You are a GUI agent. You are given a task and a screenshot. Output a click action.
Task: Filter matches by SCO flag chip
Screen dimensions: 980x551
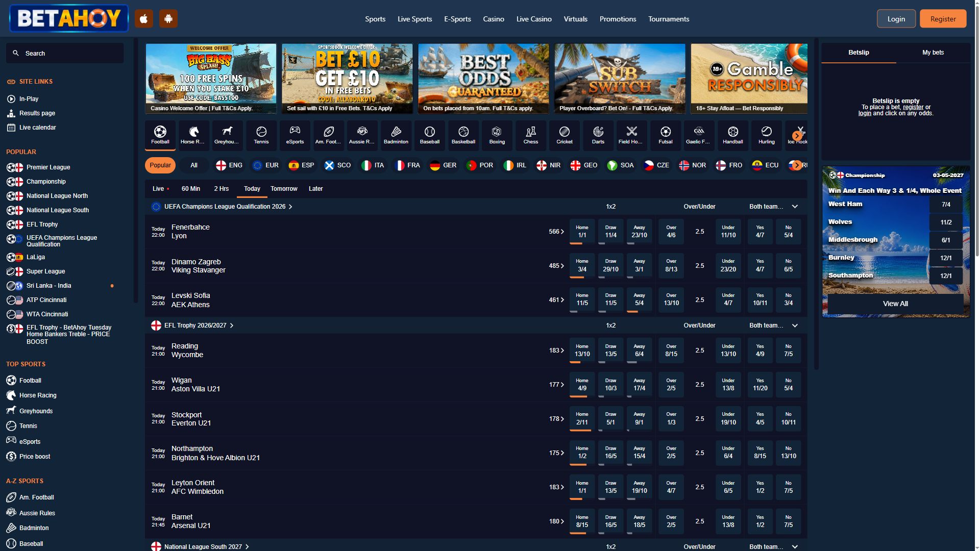(x=337, y=165)
